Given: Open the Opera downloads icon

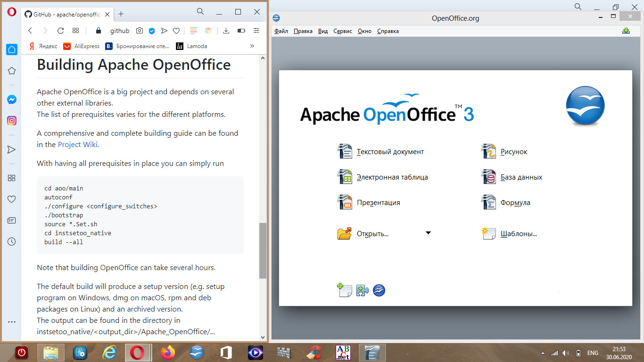Looking at the screenshot, I should point(226,31).
